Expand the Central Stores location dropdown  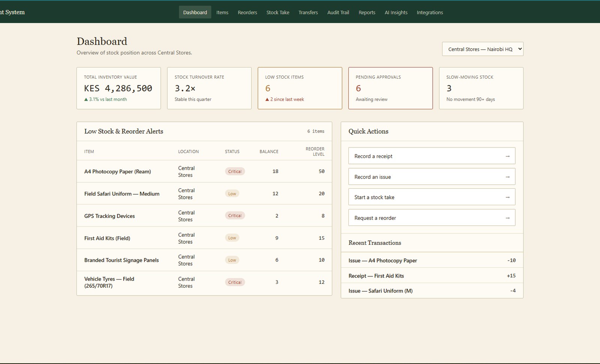(x=483, y=49)
